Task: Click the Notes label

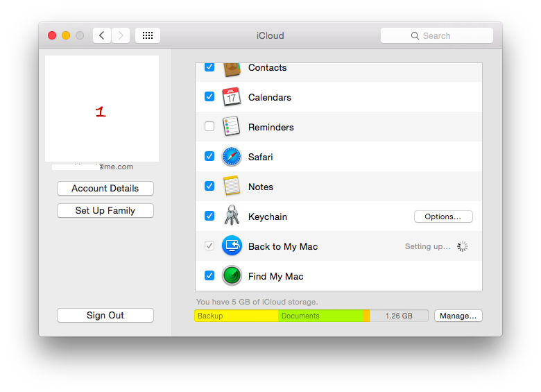Action: (261, 187)
